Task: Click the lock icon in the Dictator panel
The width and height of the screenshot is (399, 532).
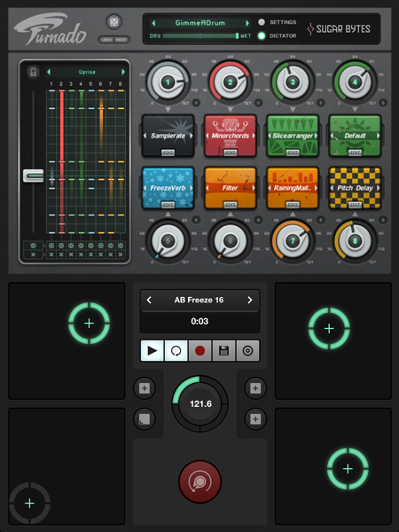Action: tap(33, 72)
